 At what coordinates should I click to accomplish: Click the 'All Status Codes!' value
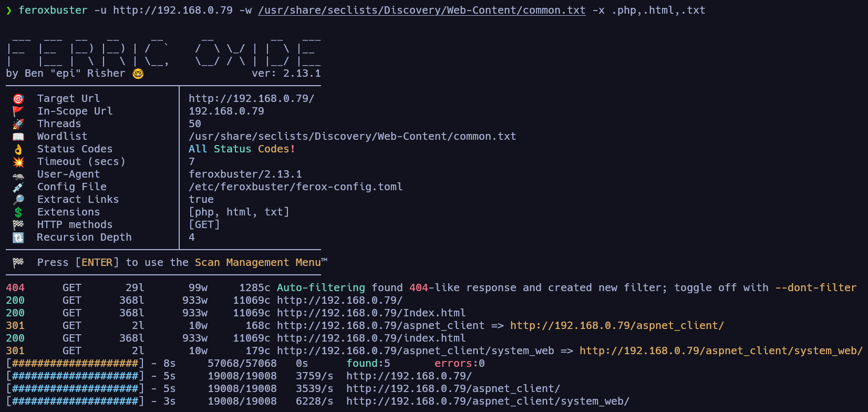click(x=242, y=149)
